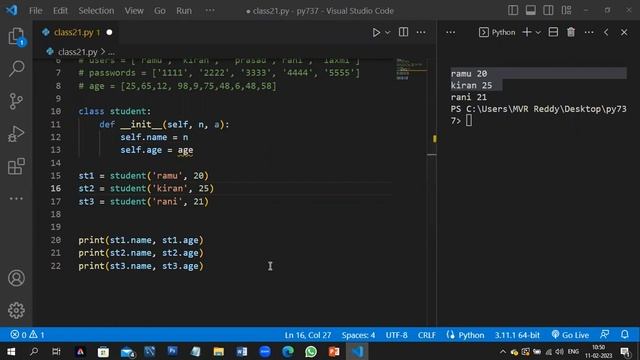Click the code minimap preview
The width and height of the screenshot is (640, 360).
click(411, 69)
